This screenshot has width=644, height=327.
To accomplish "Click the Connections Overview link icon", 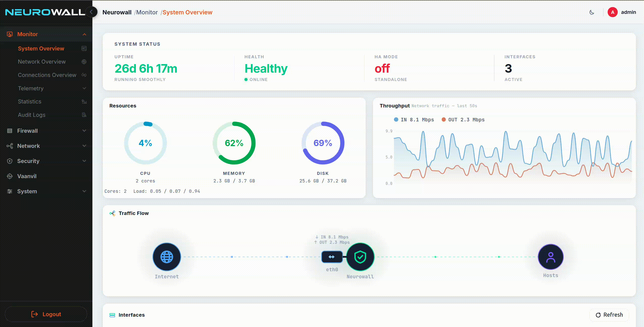I will pos(84,75).
